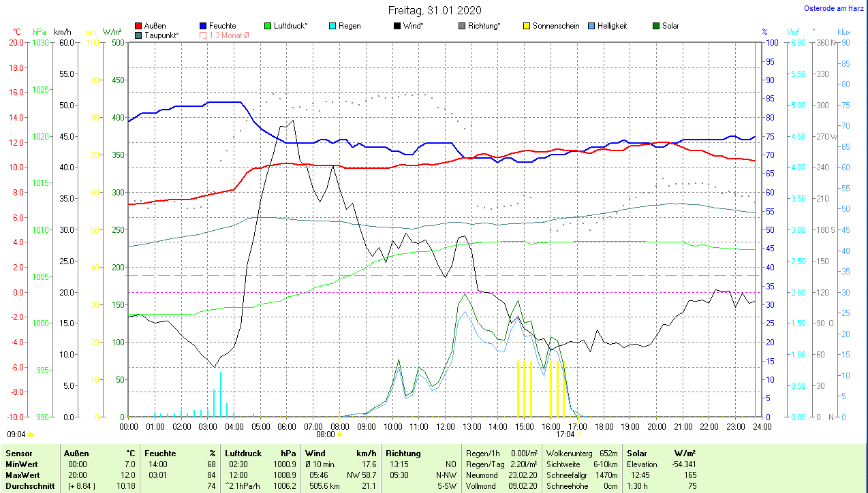Click the dark green Solar legend square

click(x=656, y=26)
